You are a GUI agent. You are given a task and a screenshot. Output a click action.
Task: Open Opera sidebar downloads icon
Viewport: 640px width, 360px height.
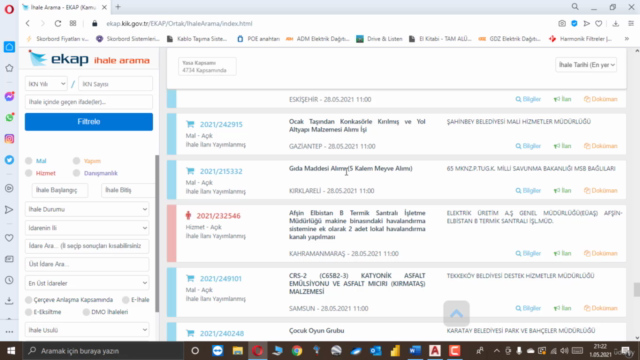pyautogui.click(x=9, y=301)
